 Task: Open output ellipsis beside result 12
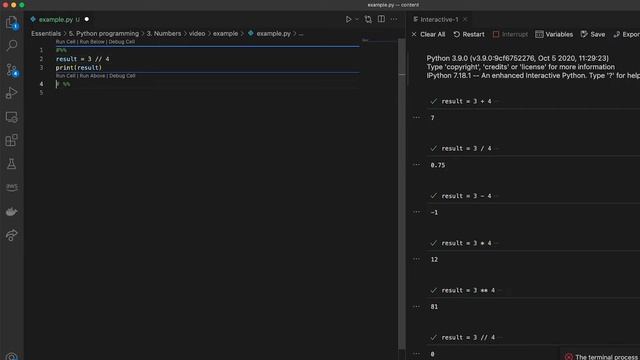(416, 259)
